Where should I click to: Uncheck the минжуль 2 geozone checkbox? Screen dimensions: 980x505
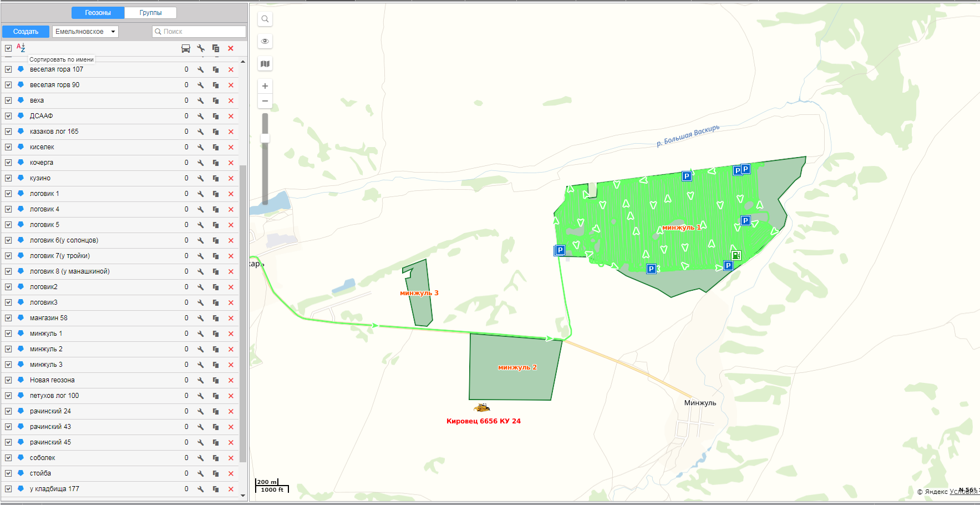8,349
